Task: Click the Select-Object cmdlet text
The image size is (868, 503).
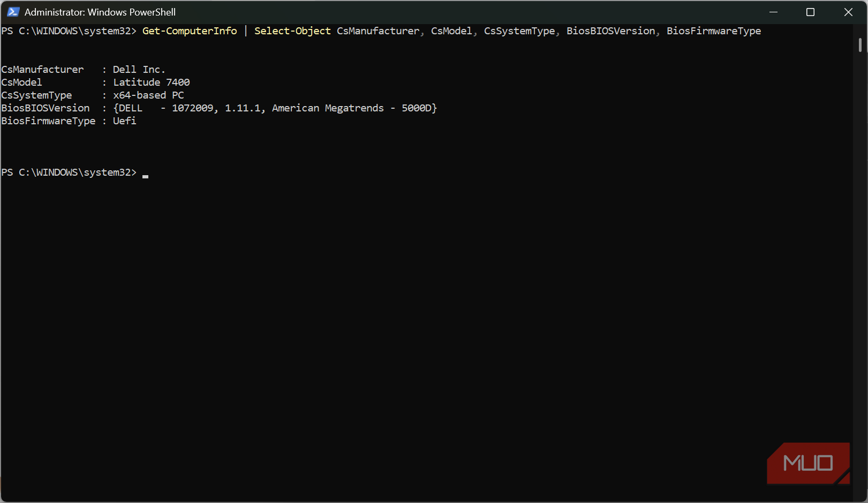Action: 292,31
